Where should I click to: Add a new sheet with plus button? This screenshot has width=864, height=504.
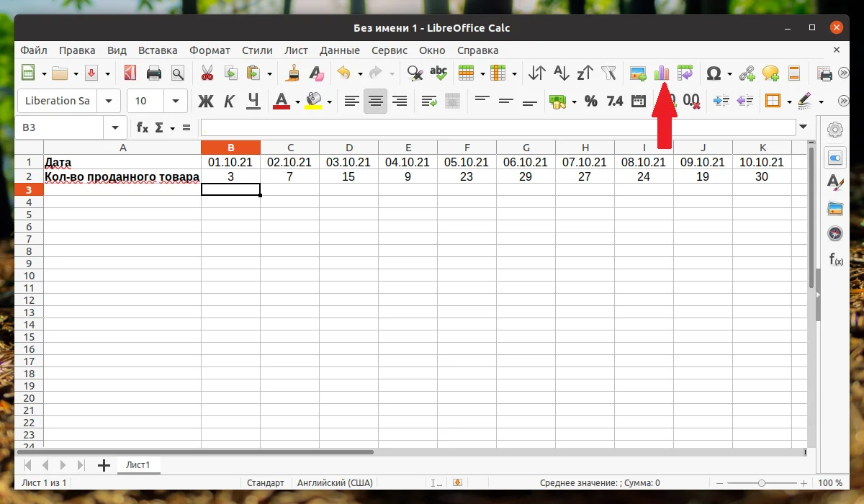pyautogui.click(x=103, y=464)
